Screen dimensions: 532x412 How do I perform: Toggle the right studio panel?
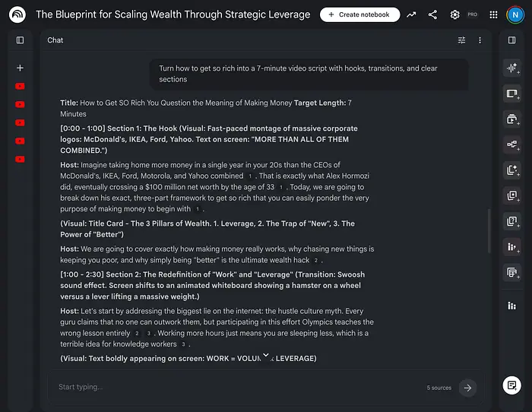point(511,40)
